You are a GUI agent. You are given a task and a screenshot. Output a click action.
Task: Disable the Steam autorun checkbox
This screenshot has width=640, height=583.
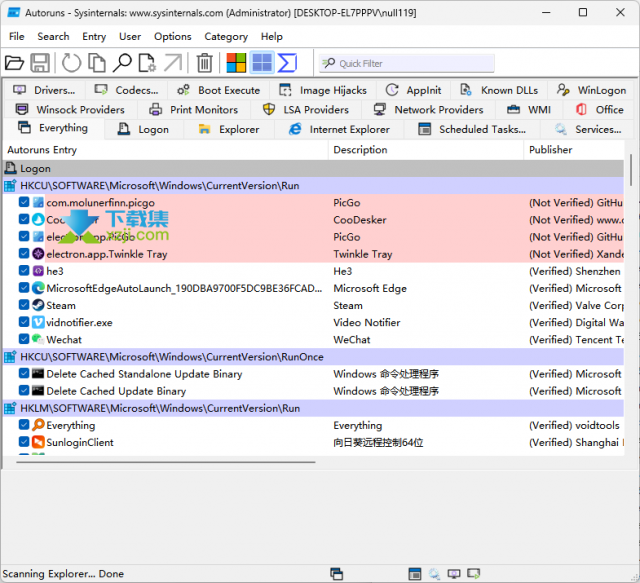[x=24, y=305]
